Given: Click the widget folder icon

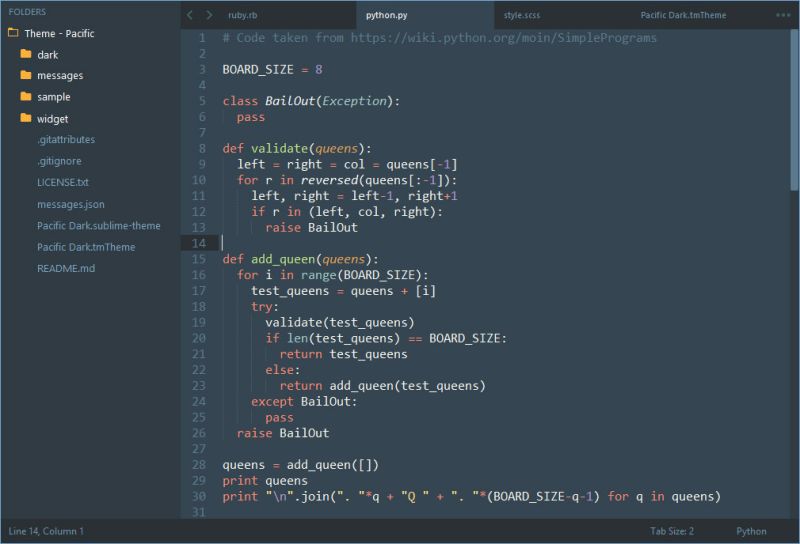Looking at the screenshot, I should click(x=26, y=118).
